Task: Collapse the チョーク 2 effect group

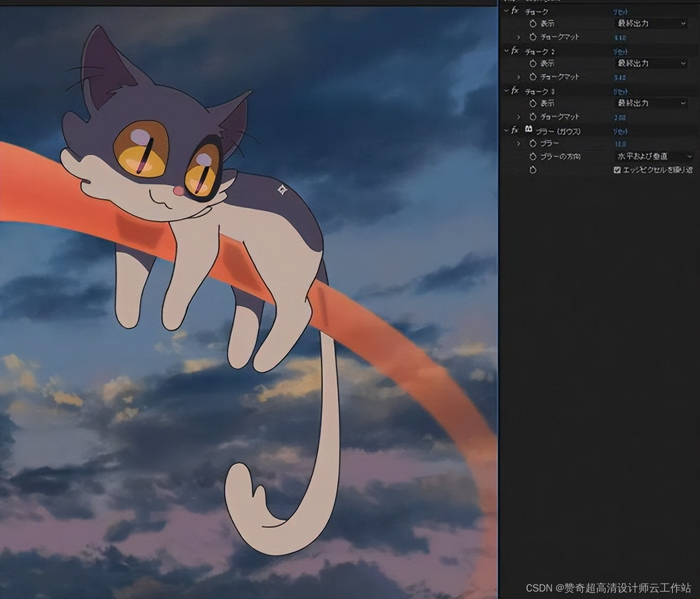Action: [506, 51]
